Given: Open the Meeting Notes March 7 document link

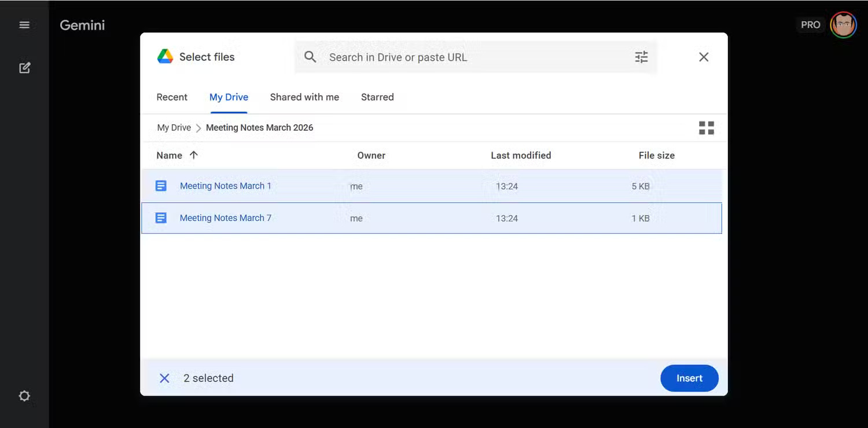Looking at the screenshot, I should click(x=226, y=217).
